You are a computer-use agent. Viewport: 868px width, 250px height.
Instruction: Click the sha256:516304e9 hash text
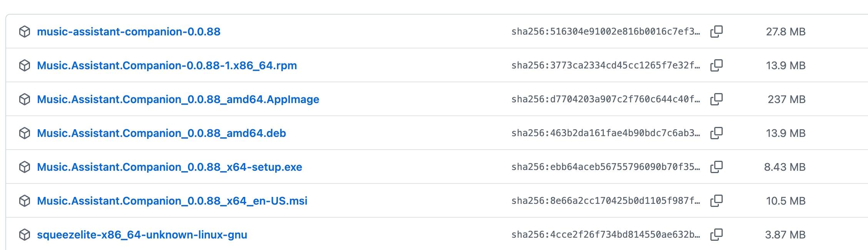606,32
